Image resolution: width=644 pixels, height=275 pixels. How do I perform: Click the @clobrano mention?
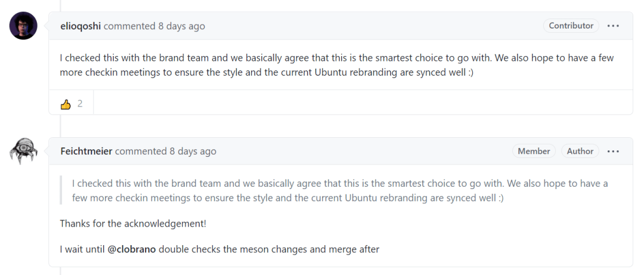click(x=131, y=249)
